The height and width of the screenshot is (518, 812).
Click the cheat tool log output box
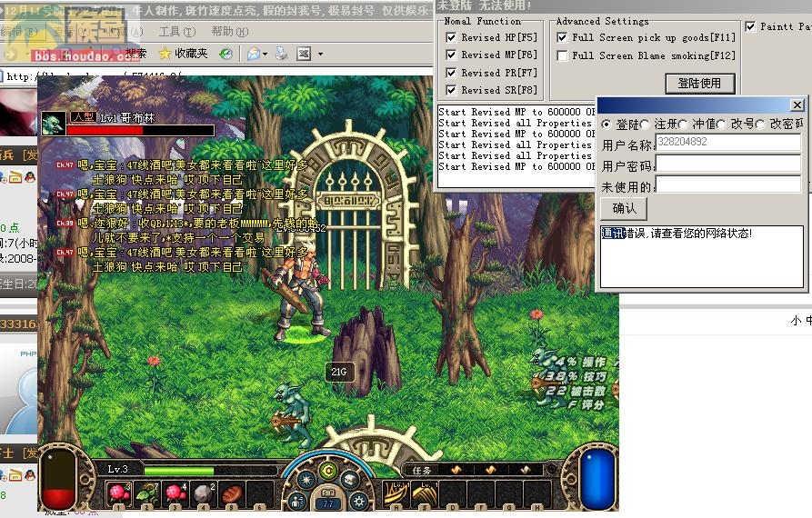(516, 146)
